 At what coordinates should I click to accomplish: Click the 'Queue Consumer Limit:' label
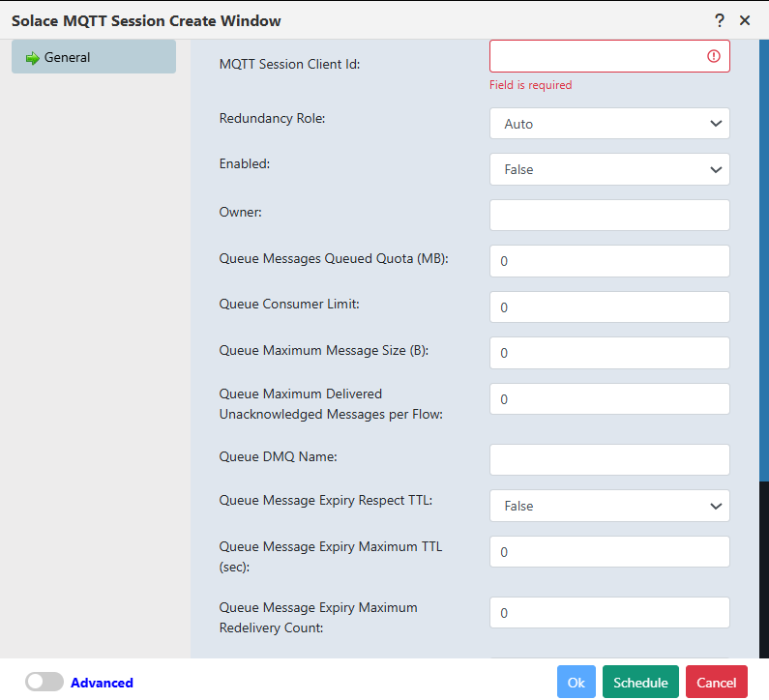(289, 304)
